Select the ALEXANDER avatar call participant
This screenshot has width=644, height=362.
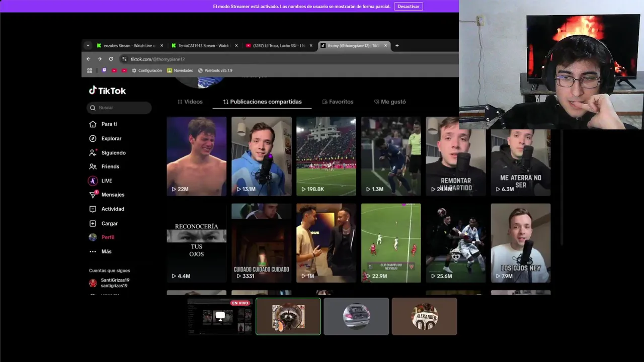pyautogui.click(x=424, y=316)
